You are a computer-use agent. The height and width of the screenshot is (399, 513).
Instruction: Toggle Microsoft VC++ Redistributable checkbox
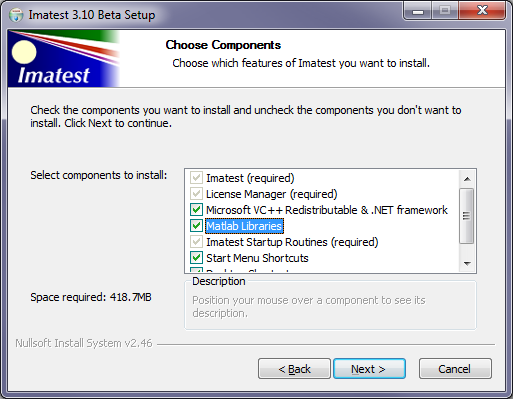point(196,210)
